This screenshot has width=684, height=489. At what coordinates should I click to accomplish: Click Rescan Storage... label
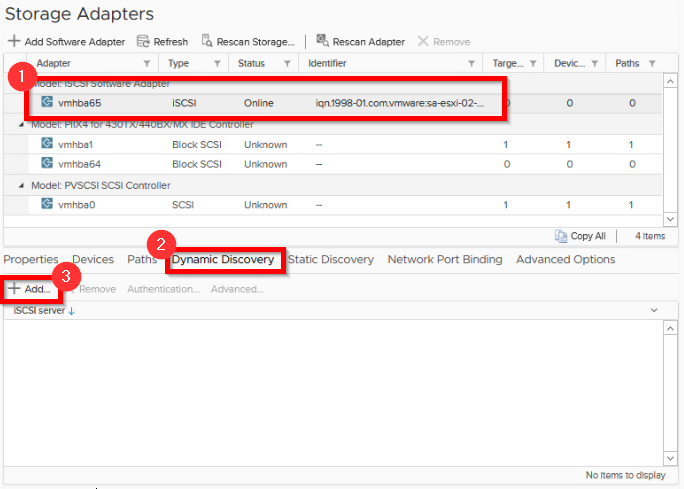tap(256, 42)
